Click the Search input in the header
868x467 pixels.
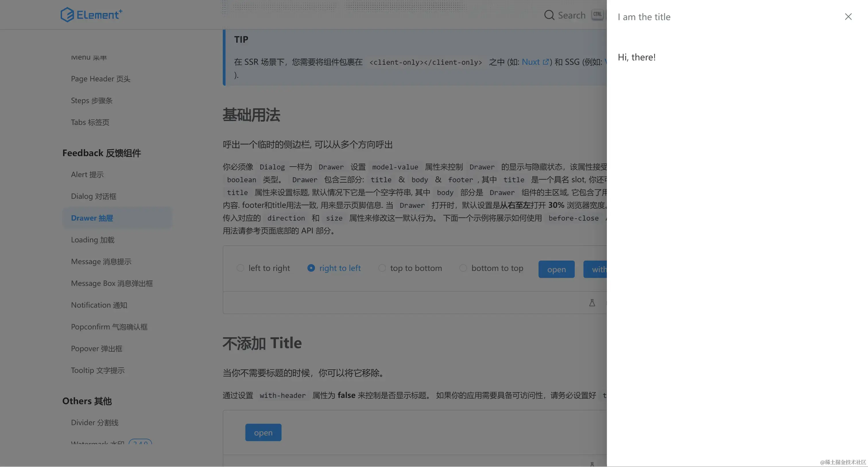[x=571, y=15]
